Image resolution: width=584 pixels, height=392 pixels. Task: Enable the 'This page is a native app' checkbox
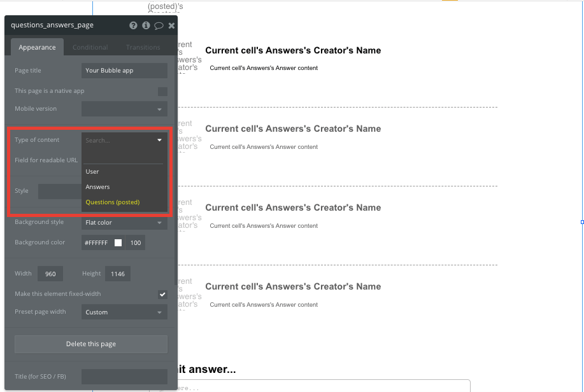coord(162,91)
